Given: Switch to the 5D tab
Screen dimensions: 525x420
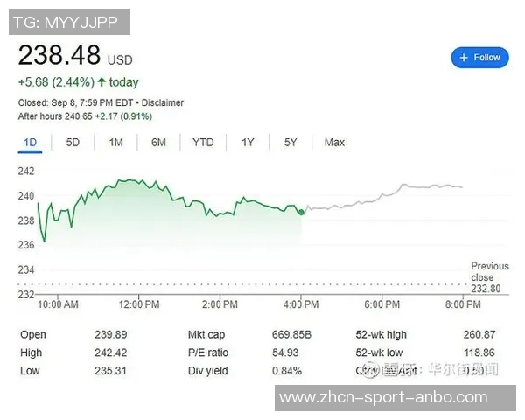Looking at the screenshot, I should tap(73, 143).
